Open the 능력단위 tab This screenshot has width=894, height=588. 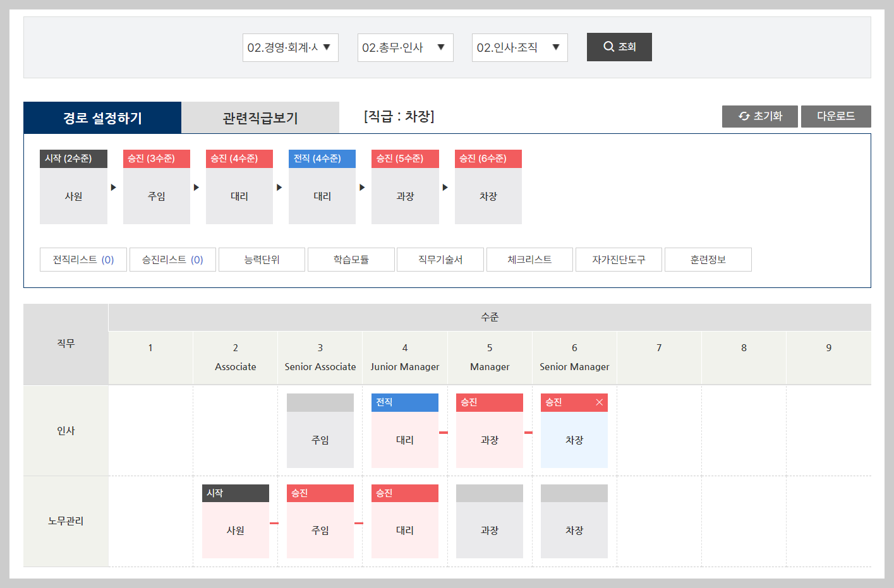point(262,260)
